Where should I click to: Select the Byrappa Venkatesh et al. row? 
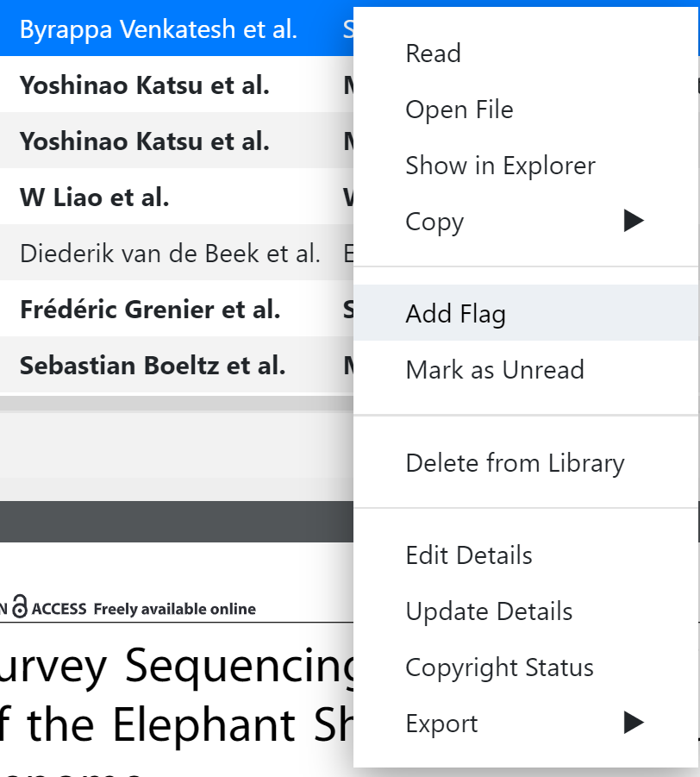pyautogui.click(x=158, y=29)
